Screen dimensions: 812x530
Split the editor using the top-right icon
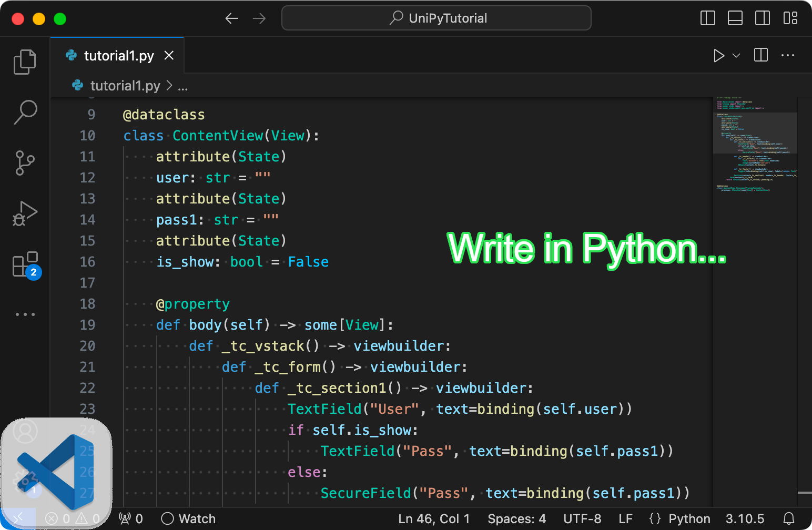(760, 55)
